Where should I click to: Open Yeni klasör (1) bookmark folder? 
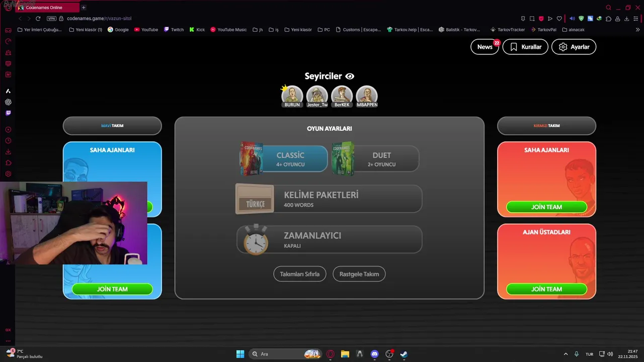coord(86,30)
